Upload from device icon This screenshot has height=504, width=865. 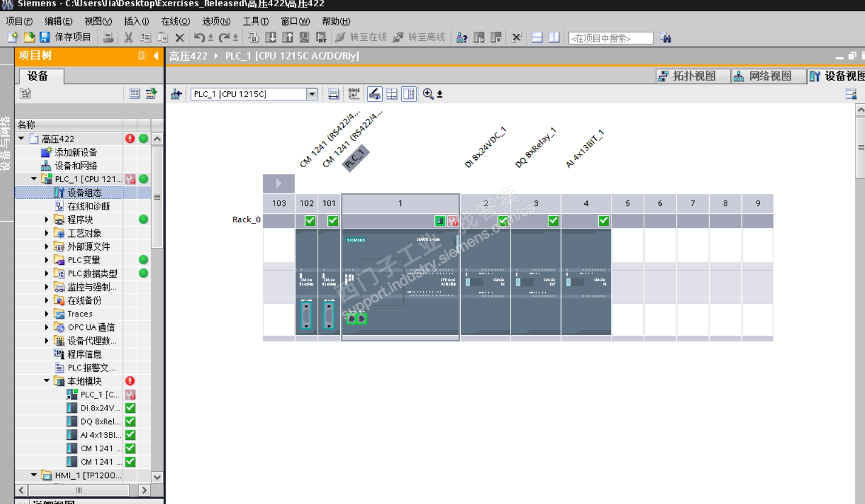[x=288, y=37]
